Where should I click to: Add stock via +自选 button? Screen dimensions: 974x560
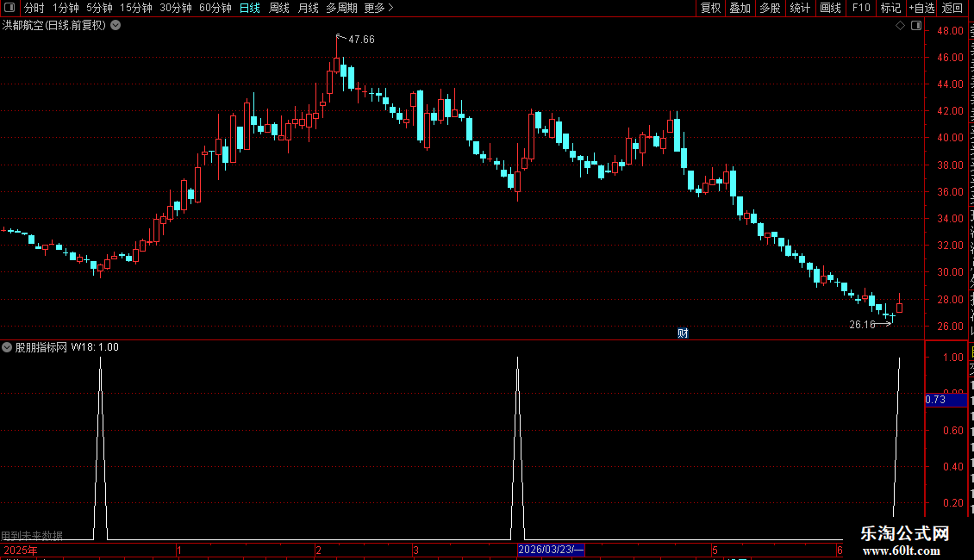(x=921, y=8)
